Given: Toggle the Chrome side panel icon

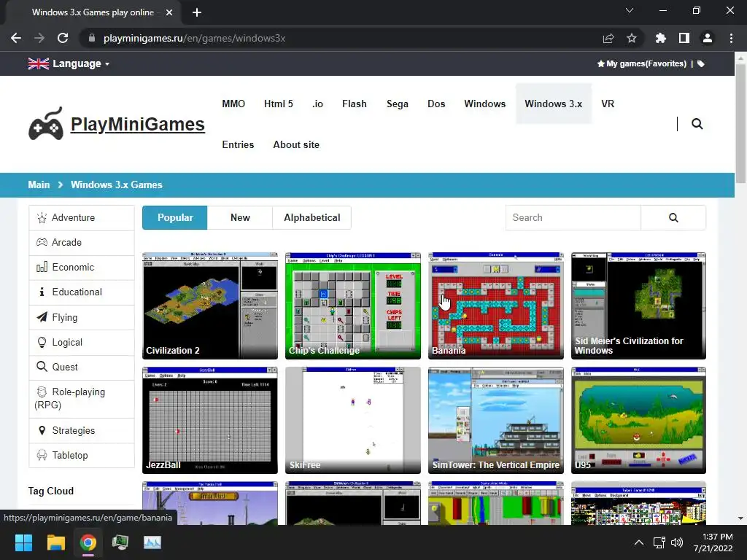Looking at the screenshot, I should coord(684,38).
